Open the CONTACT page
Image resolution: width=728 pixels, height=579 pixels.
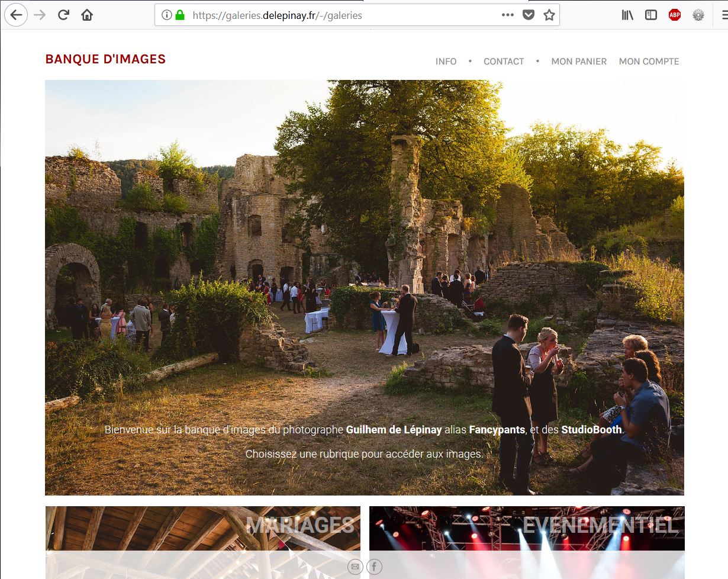coord(504,62)
